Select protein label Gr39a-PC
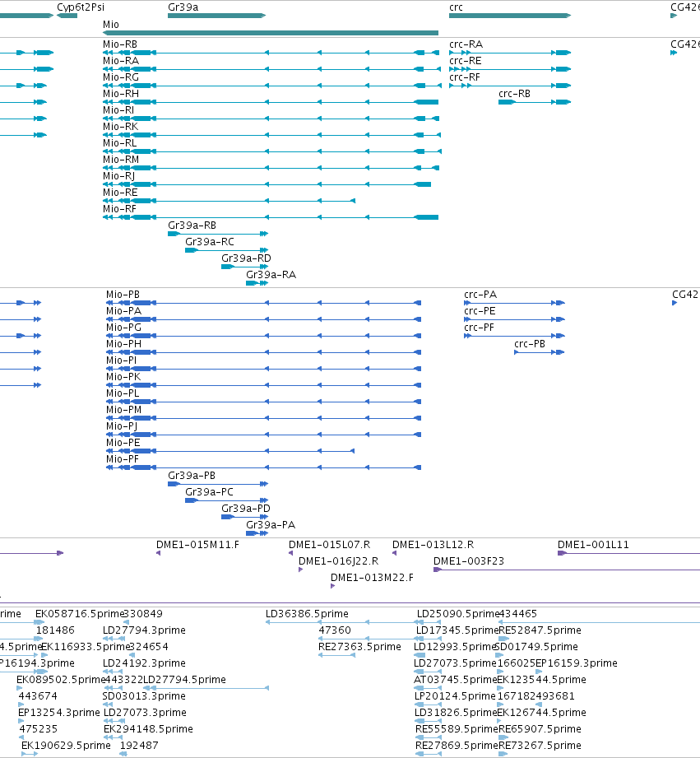Image resolution: width=700 pixels, height=758 pixels. coord(209,491)
